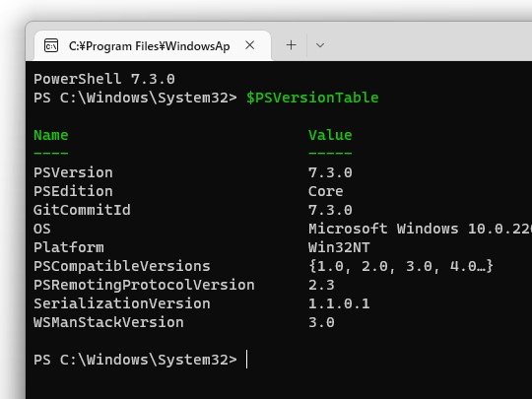
Task: Click the PSCompatibleVersions row name
Action: pos(122,266)
